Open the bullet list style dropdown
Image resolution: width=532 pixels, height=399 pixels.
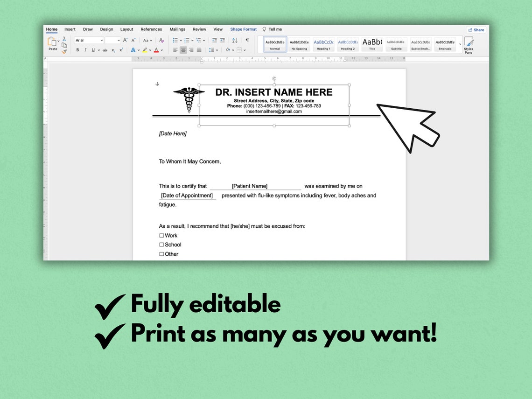(x=180, y=41)
